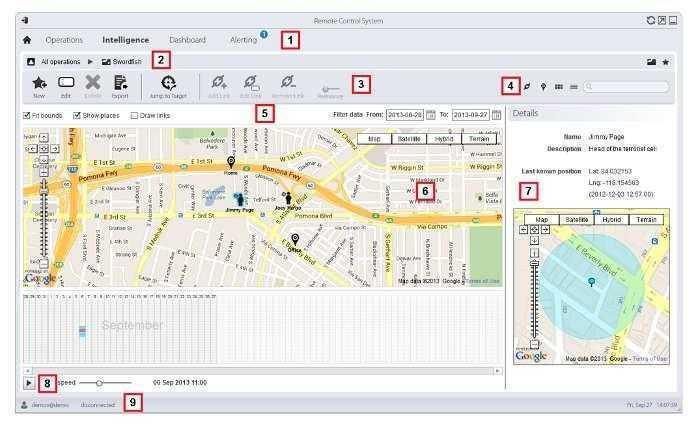Click the To date input field
Viewport: 700px width, 424px height.
click(x=471, y=115)
